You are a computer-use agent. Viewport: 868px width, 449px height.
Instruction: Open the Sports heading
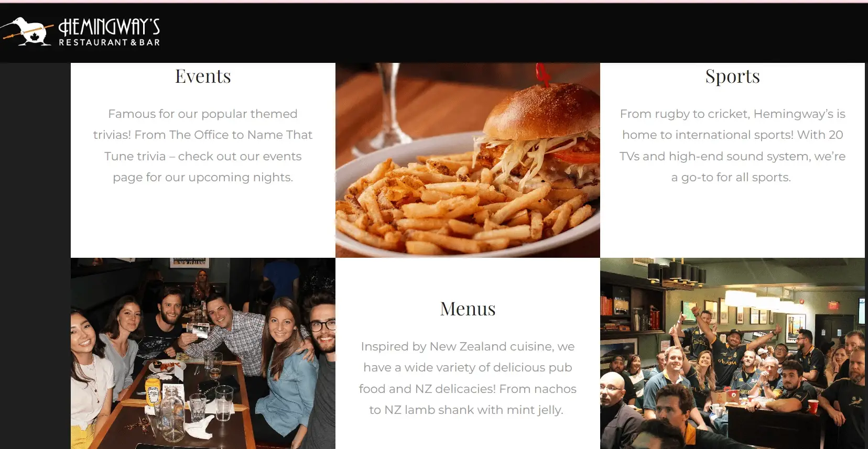coord(732,76)
